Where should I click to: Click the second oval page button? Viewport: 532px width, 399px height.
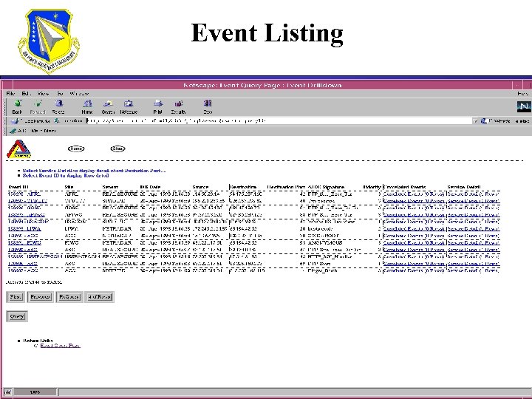pos(117,149)
